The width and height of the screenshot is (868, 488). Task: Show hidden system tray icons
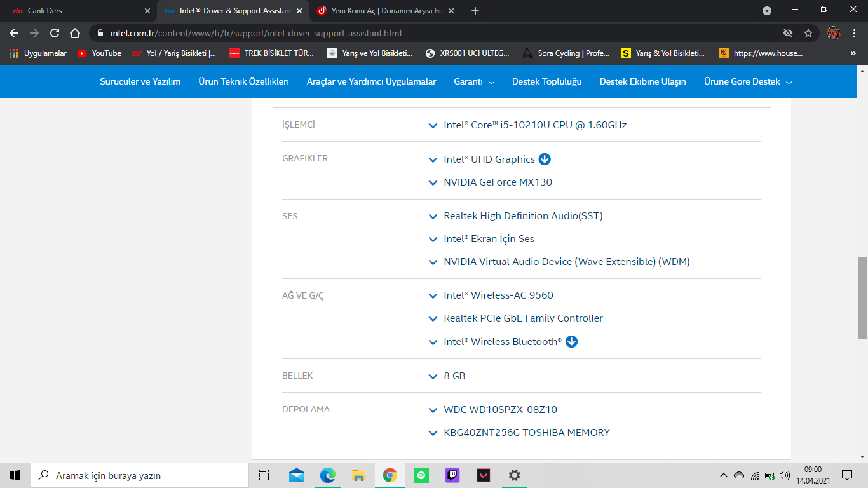pos(724,475)
